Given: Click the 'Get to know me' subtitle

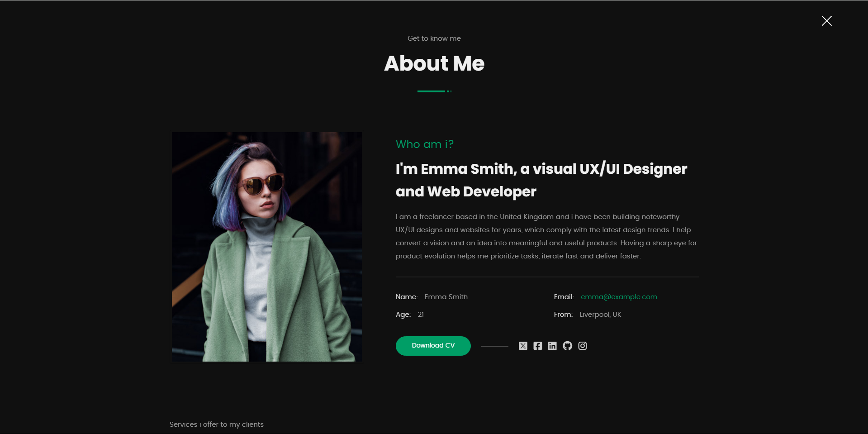Looking at the screenshot, I should (x=434, y=38).
